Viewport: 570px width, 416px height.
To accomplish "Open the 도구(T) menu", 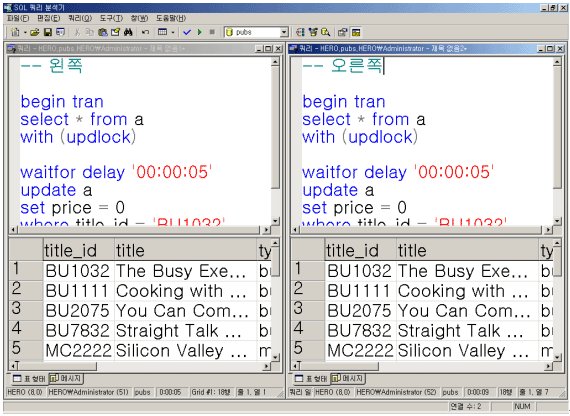I will pos(111,18).
